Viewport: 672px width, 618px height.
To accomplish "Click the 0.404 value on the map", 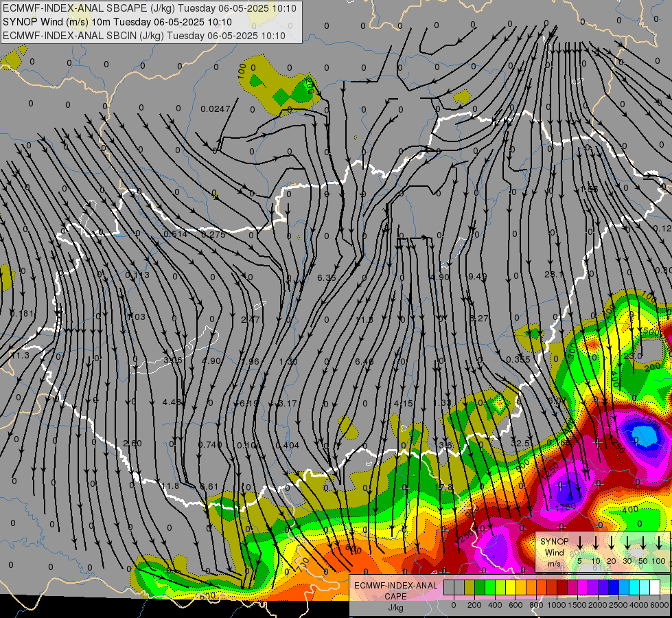I will 287,445.
